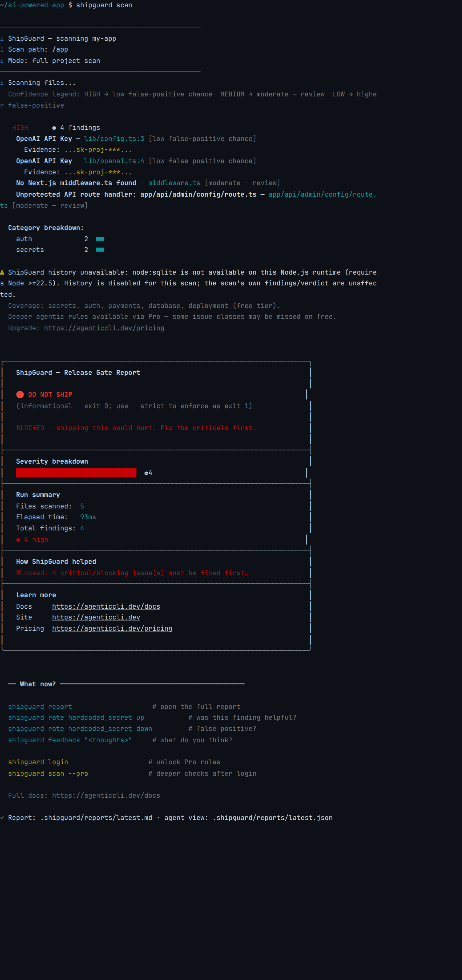Click the 'Category breakdown:' heading

click(46, 228)
